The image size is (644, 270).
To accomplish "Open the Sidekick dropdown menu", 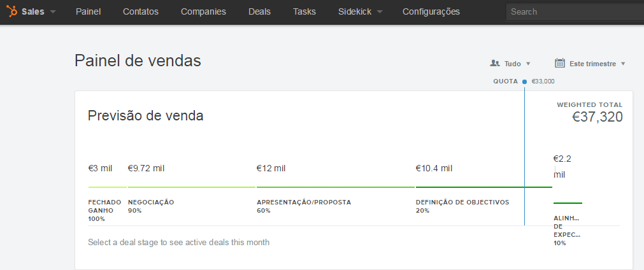I will [x=360, y=11].
